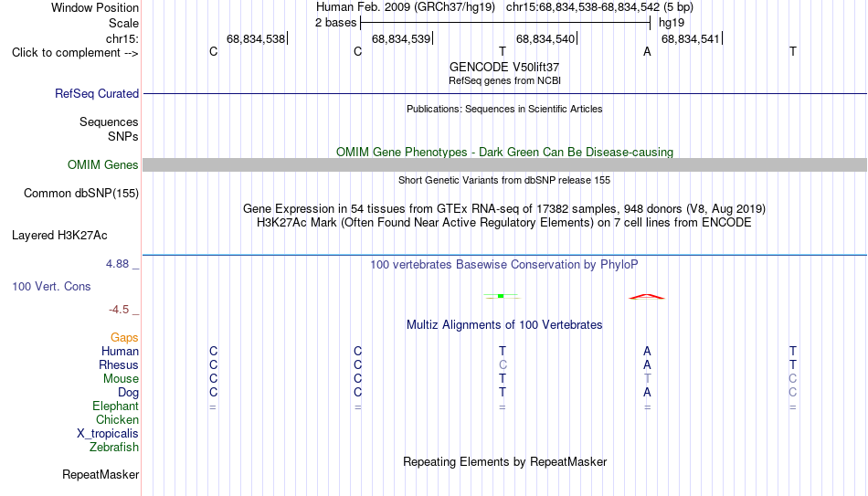Click 'Multiz Alignments of 100 Vertebrates' title
868x496 pixels.
pyautogui.click(x=504, y=325)
